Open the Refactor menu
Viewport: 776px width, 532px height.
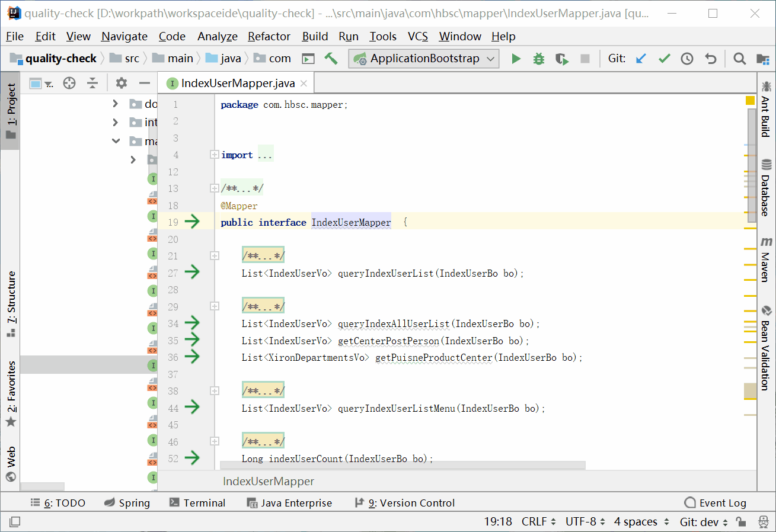pyautogui.click(x=269, y=36)
